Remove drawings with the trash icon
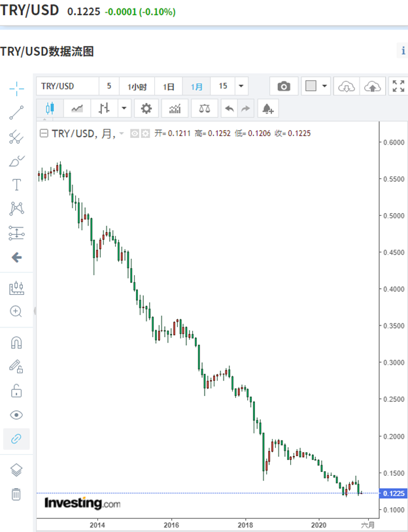The width and height of the screenshot is (408, 532). click(x=16, y=494)
